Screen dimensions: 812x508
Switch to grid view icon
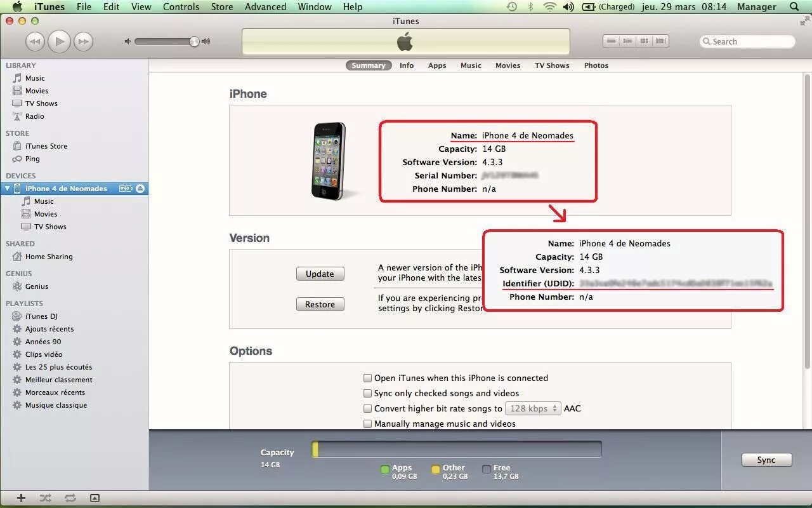(x=644, y=41)
